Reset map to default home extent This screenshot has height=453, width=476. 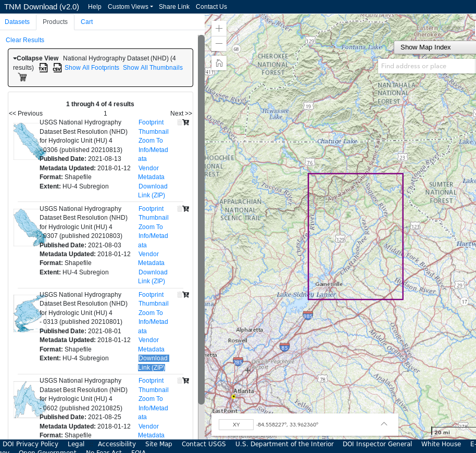click(x=219, y=63)
